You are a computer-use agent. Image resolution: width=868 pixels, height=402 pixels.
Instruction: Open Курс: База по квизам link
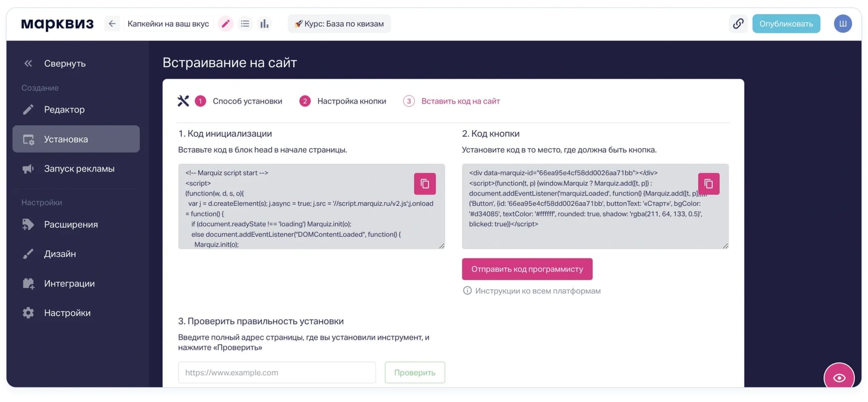[339, 23]
